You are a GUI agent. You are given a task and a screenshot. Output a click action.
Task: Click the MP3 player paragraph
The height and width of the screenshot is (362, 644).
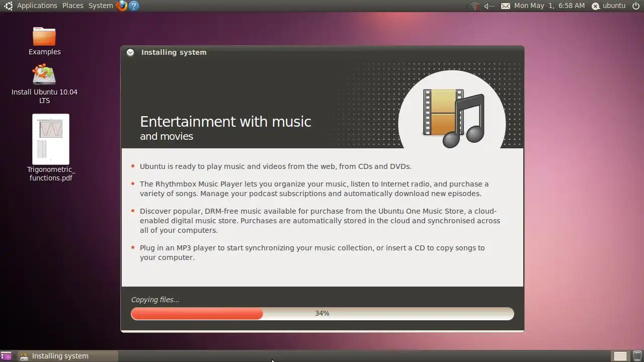coord(312,252)
